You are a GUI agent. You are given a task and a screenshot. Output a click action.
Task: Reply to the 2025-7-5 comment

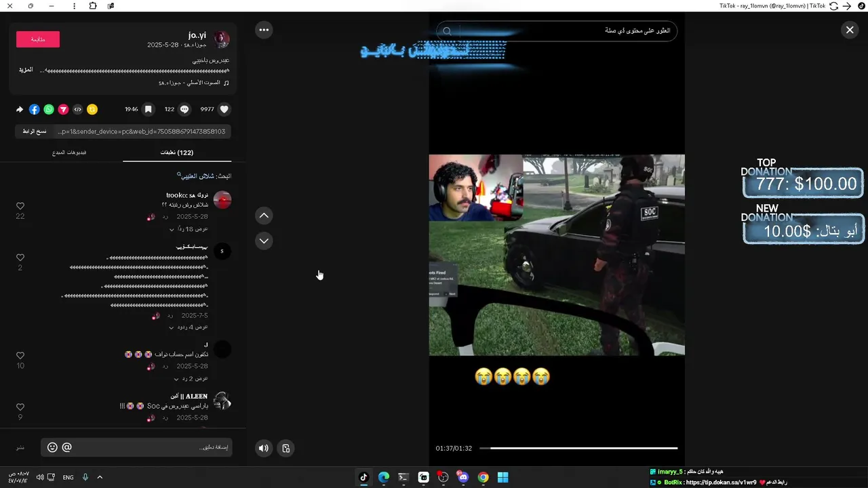point(170,316)
